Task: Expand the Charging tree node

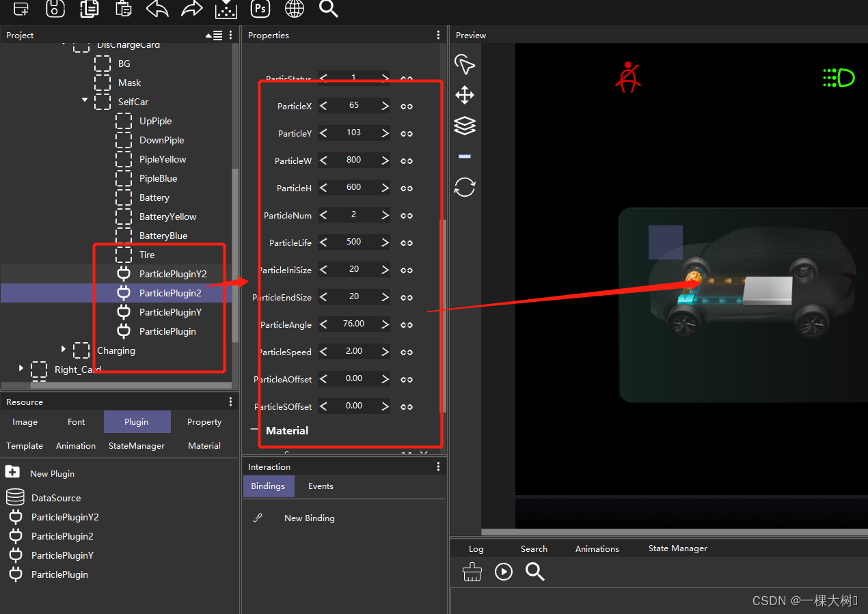Action: pyautogui.click(x=63, y=348)
